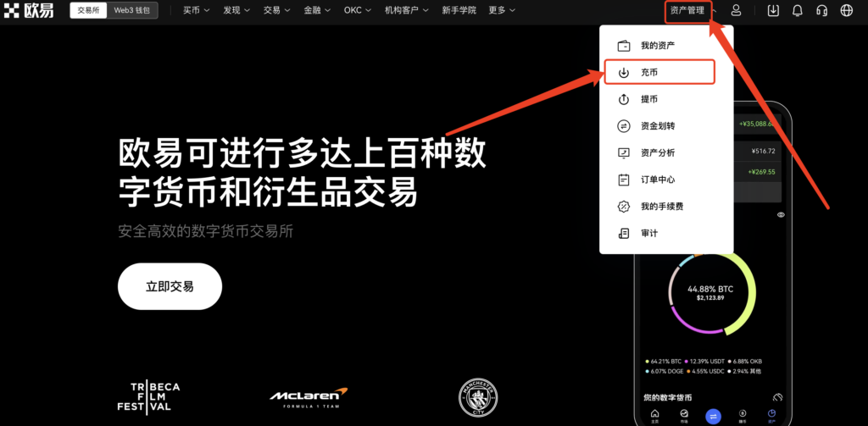Tap blue trade button in phone mockup
Screen dimensions: 868x426
[x=713, y=416]
